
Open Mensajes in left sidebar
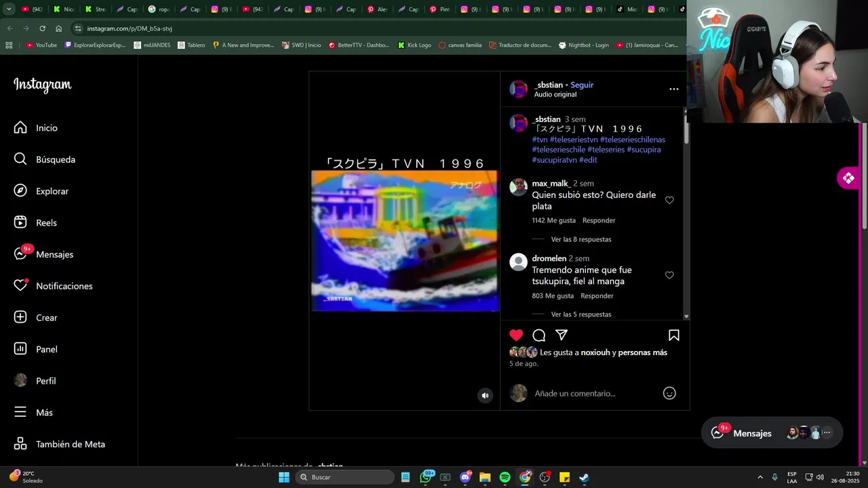pyautogui.click(x=44, y=254)
